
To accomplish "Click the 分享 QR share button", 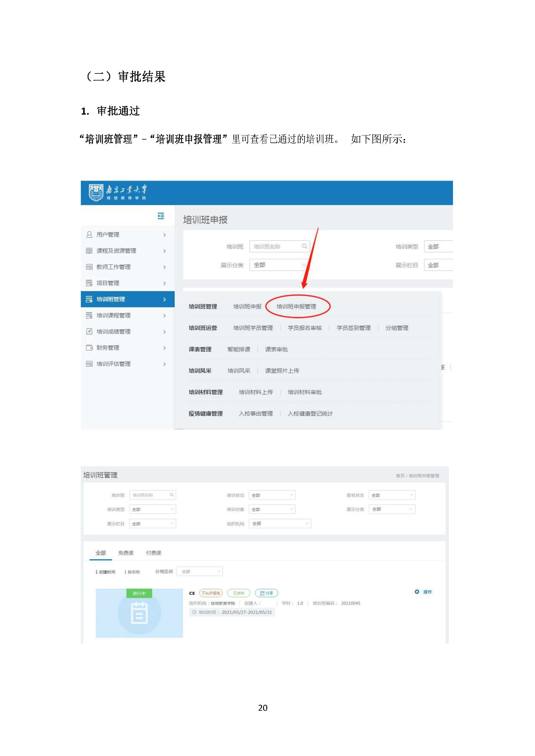I will (267, 593).
